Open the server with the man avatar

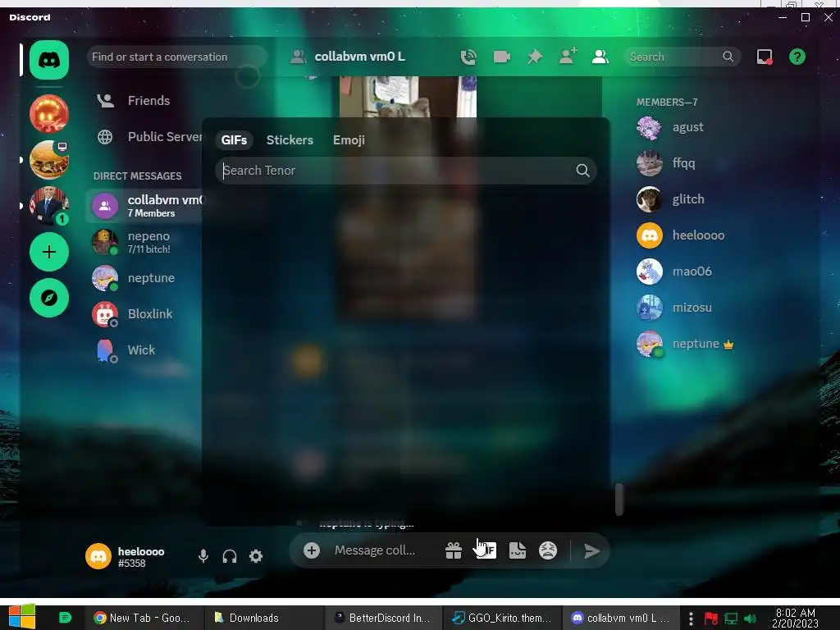pyautogui.click(x=48, y=206)
